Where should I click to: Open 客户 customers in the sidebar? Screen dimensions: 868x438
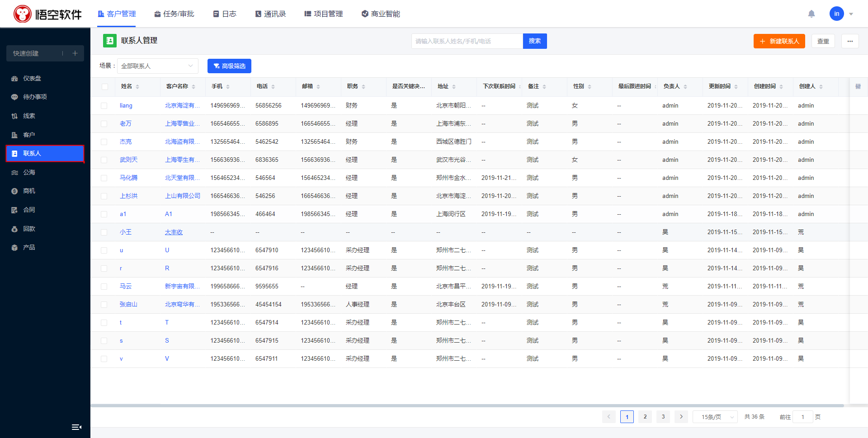click(x=45, y=135)
